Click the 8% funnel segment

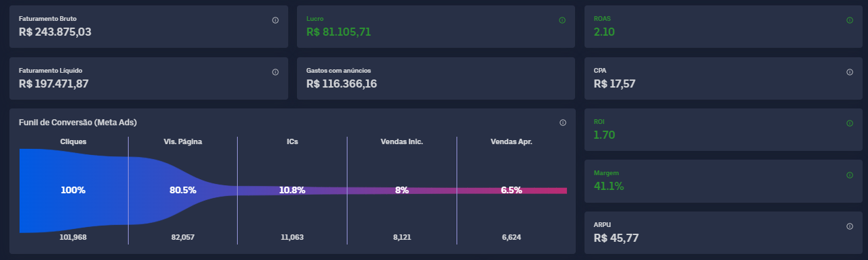pyautogui.click(x=401, y=191)
